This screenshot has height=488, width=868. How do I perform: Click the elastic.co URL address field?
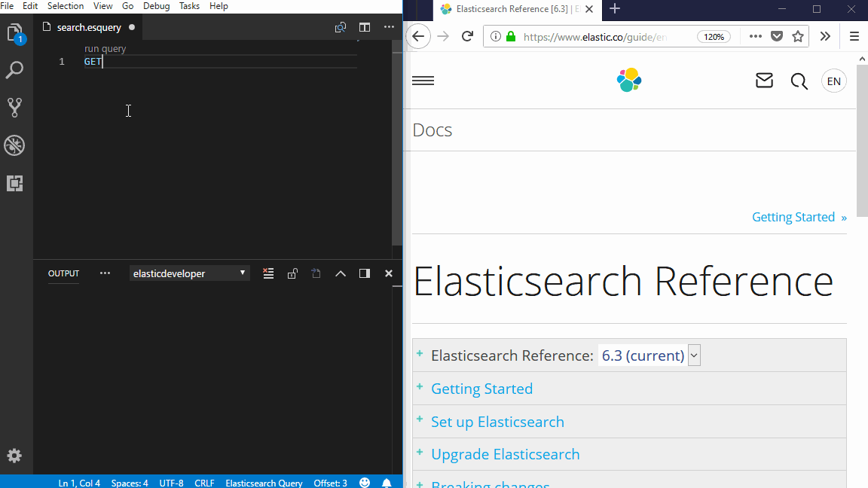(595, 37)
